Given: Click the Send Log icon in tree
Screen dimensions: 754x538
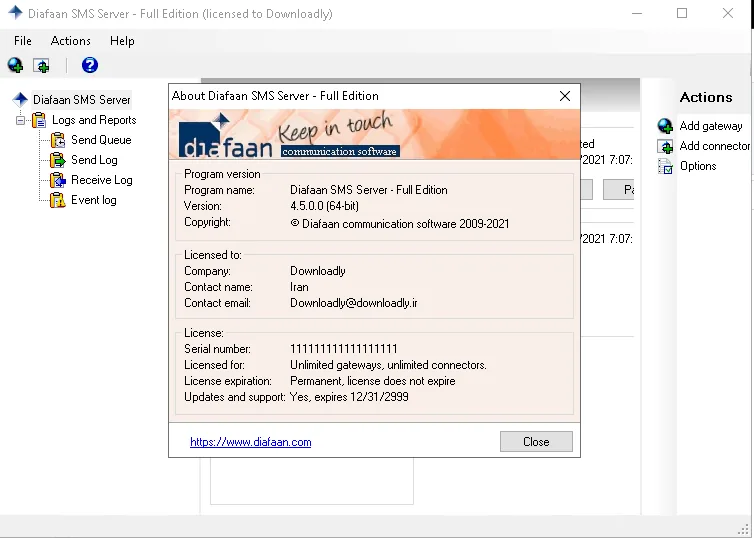Looking at the screenshot, I should (x=58, y=160).
